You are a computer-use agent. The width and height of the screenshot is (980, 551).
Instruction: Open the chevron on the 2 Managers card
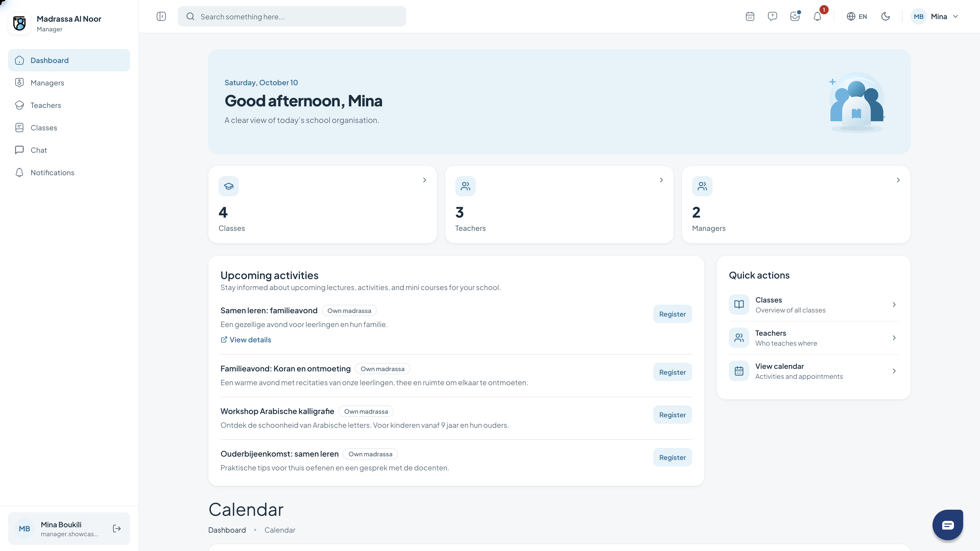pos(898,180)
